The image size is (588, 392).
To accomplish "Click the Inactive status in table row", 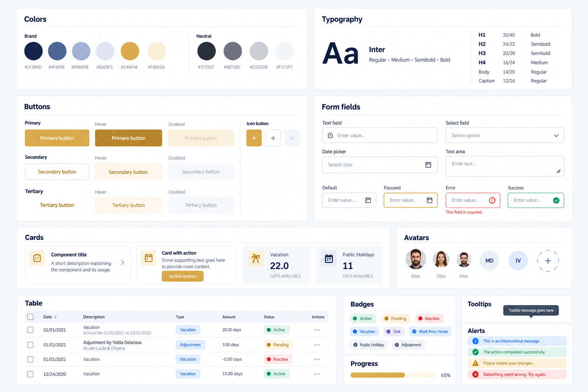I will 278,359.
